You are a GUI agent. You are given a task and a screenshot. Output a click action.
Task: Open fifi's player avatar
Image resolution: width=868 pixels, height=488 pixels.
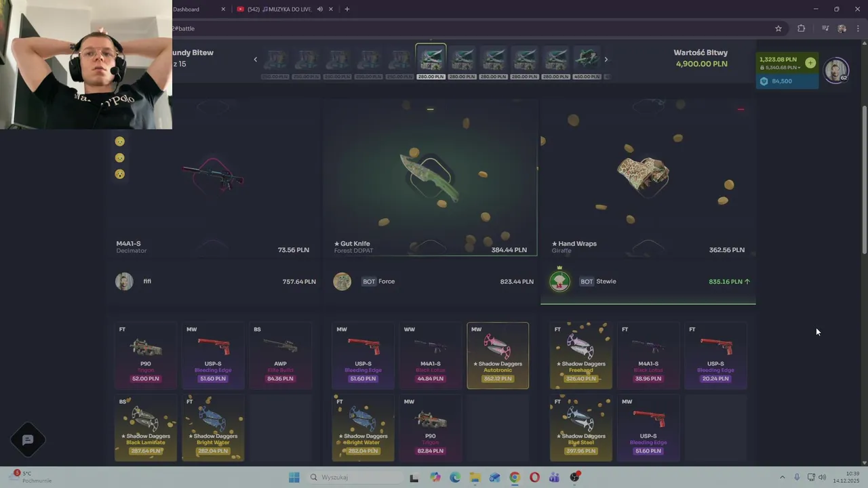(x=124, y=281)
